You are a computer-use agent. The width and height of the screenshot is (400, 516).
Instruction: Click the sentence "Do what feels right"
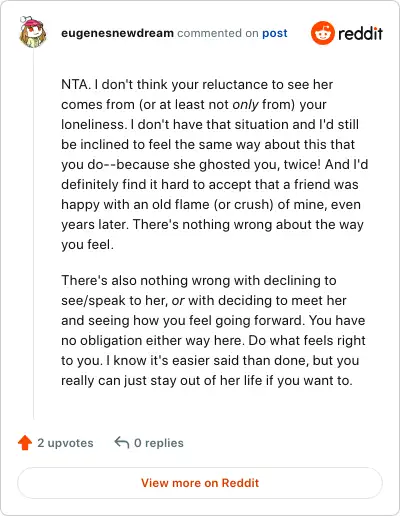coord(307,341)
